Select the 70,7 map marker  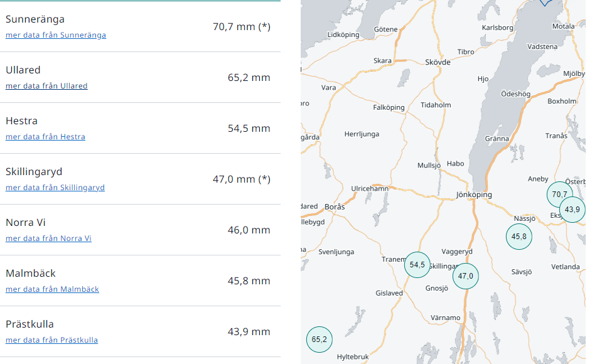pyautogui.click(x=559, y=194)
